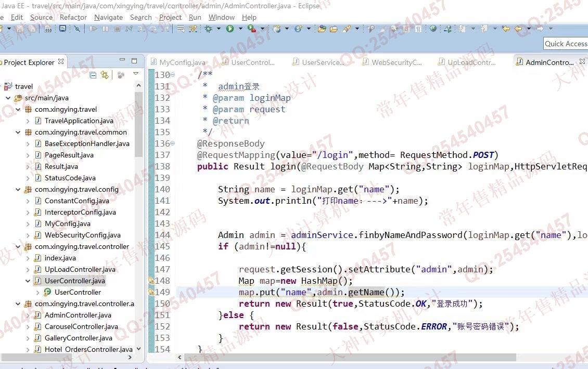Click the Open Type folder icon
The height and width of the screenshot is (369, 588).
[x=322, y=29]
